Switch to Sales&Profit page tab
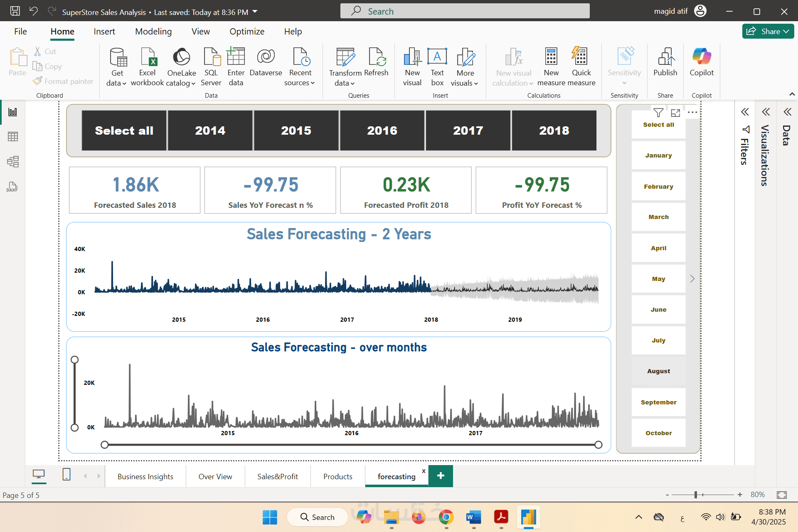798x532 pixels. (x=277, y=476)
